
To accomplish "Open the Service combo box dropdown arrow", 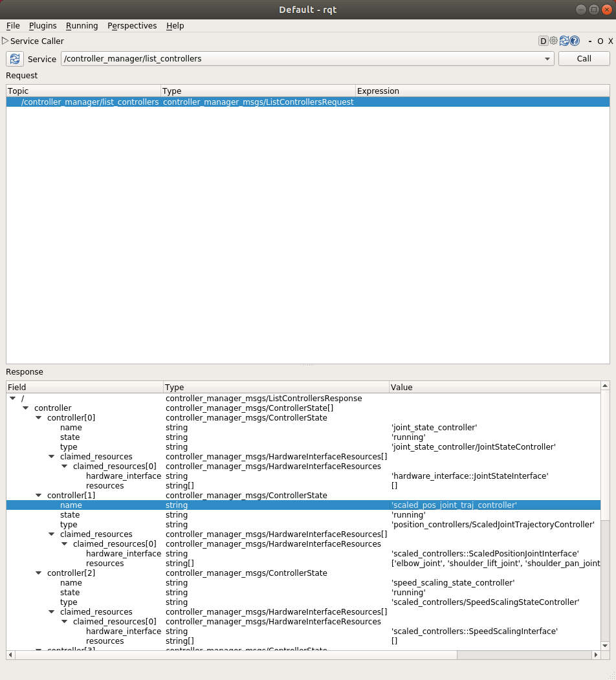I will click(547, 58).
